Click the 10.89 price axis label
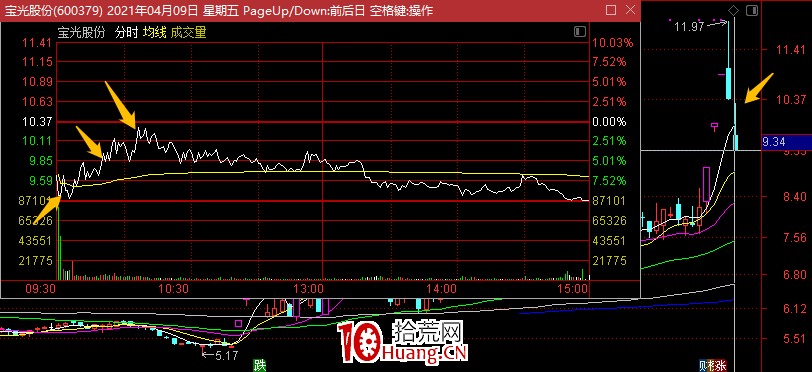 pyautogui.click(x=39, y=82)
